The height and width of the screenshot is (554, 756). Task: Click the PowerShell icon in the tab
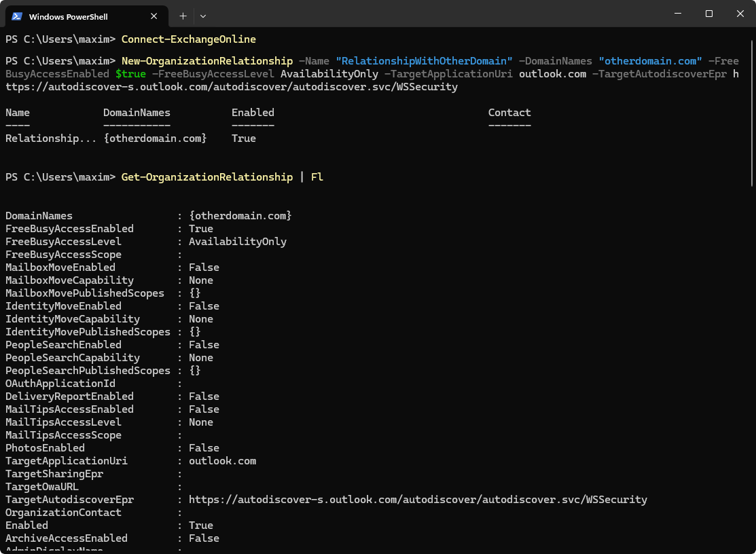(x=17, y=16)
